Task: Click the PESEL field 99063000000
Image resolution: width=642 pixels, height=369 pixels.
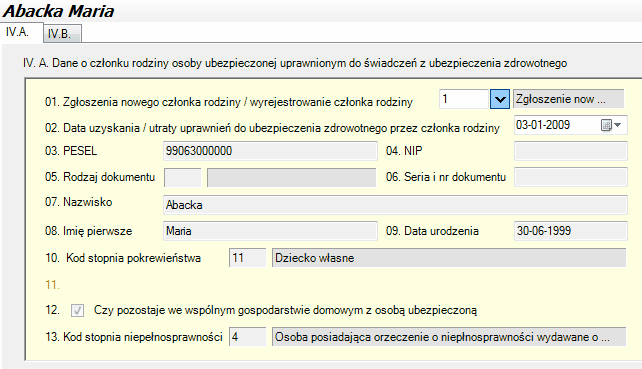Action: coord(270,151)
